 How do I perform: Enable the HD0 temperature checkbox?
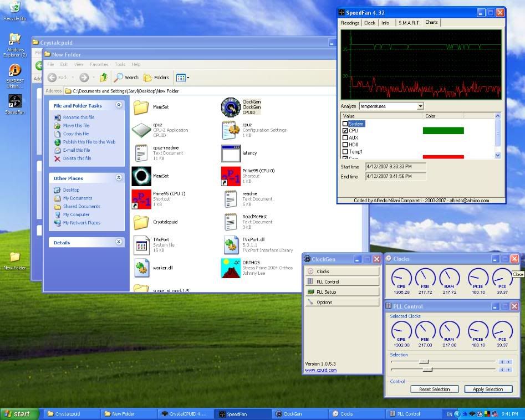pyautogui.click(x=345, y=144)
